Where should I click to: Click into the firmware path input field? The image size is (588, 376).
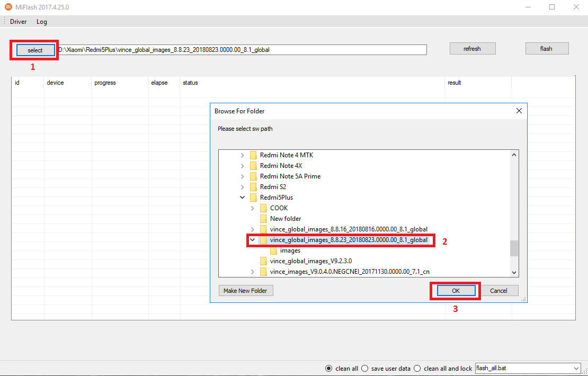pyautogui.click(x=242, y=49)
